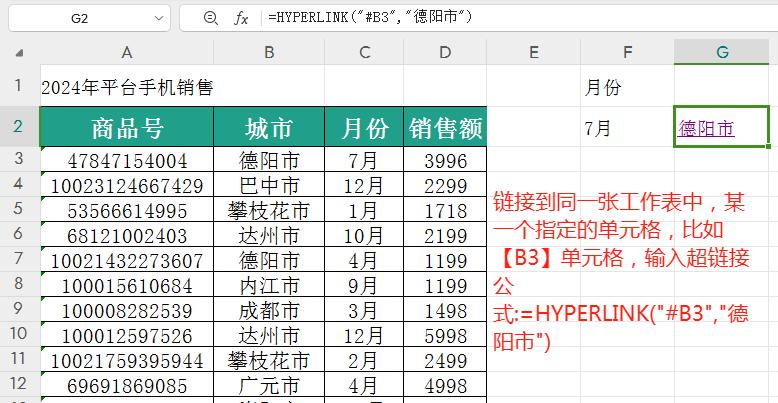Screen dimensions: 778x403
Task: Select column A header
Action: click(127, 52)
